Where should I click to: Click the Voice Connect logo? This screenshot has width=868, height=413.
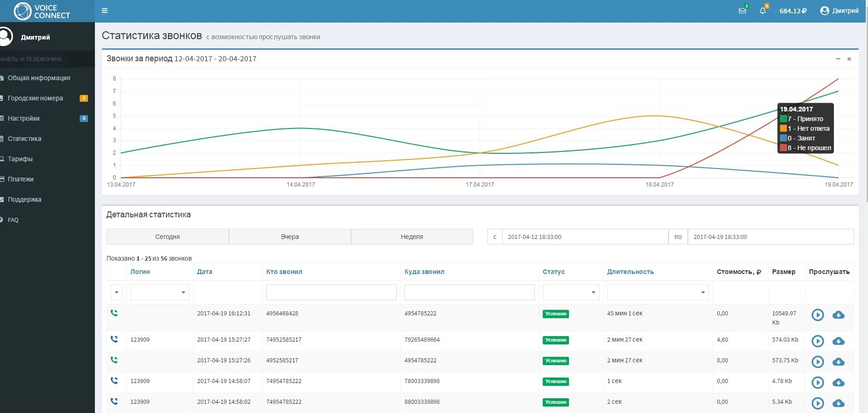[x=42, y=11]
